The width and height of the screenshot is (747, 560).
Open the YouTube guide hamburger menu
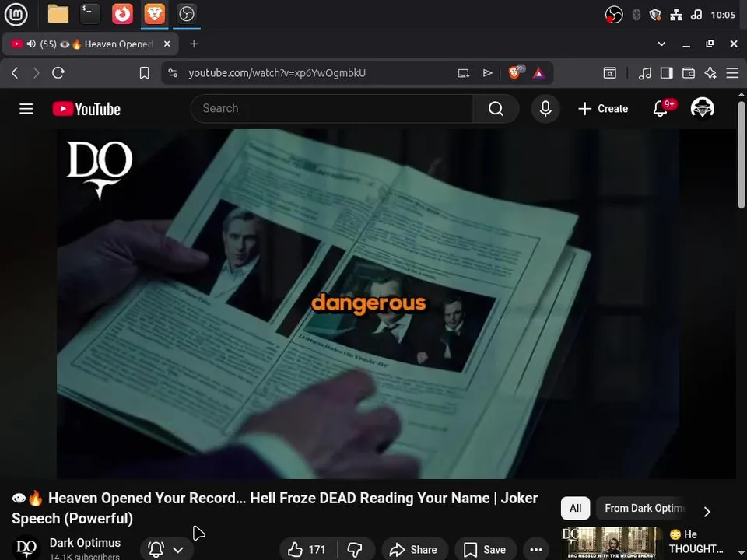point(26,109)
